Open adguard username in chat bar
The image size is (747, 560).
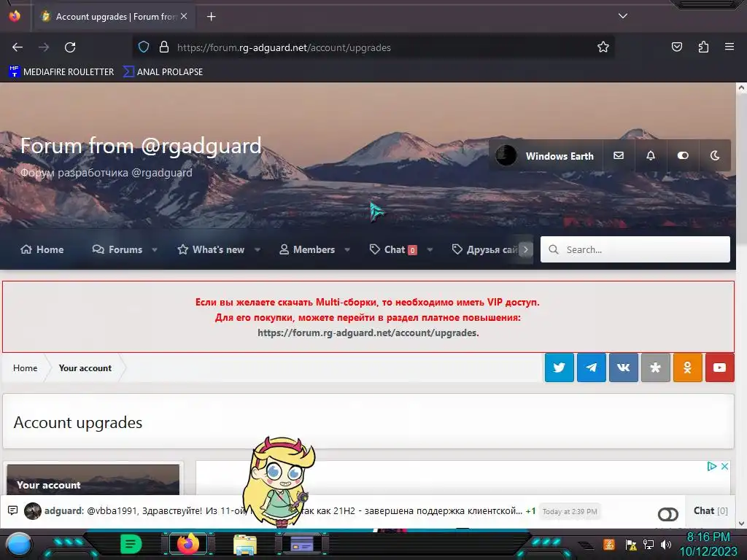pyautogui.click(x=63, y=510)
